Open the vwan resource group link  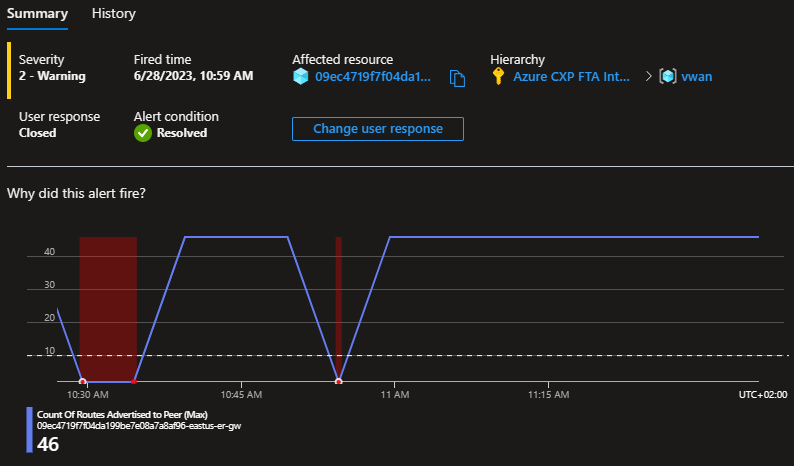click(x=697, y=77)
